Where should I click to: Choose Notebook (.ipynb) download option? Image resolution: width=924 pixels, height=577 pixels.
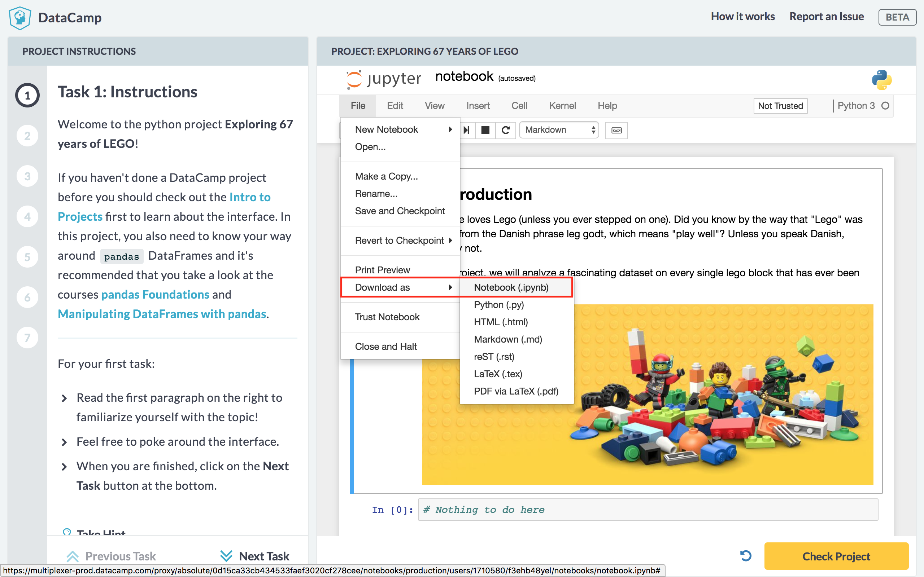[511, 287]
